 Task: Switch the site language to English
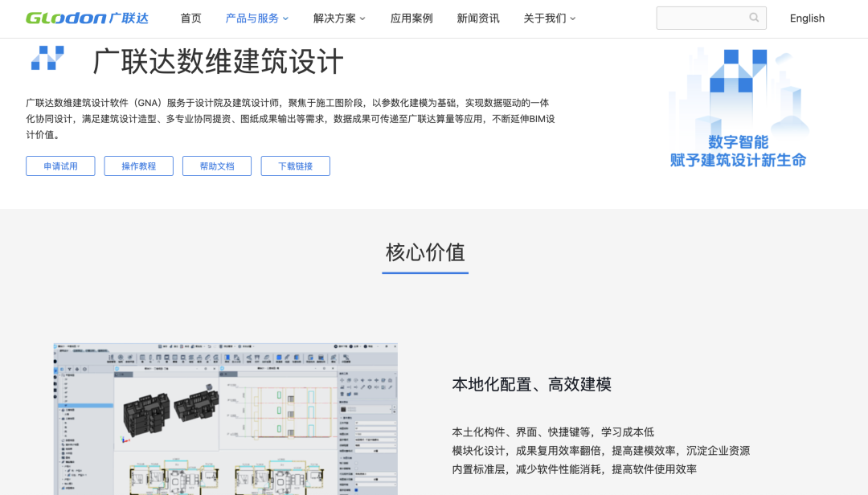807,18
